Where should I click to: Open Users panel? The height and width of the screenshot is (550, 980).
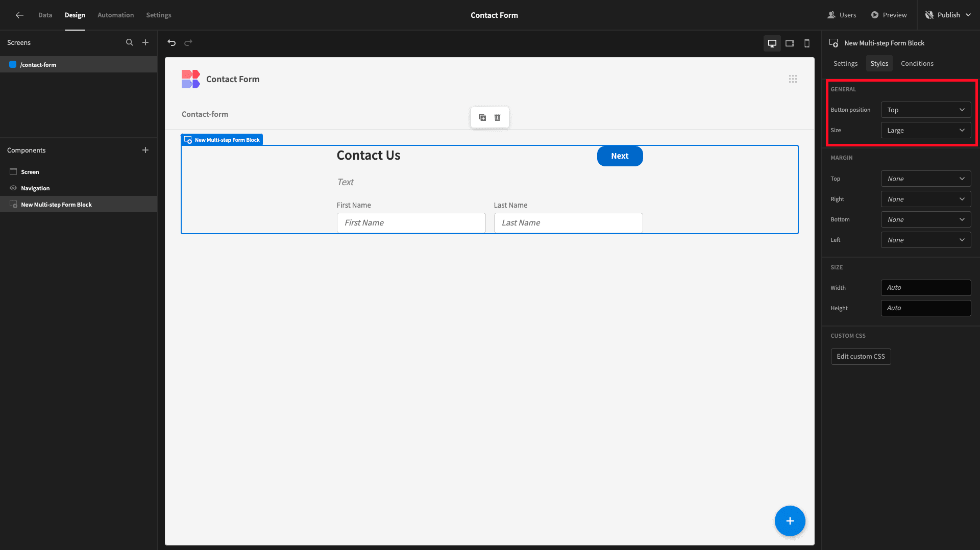point(842,15)
